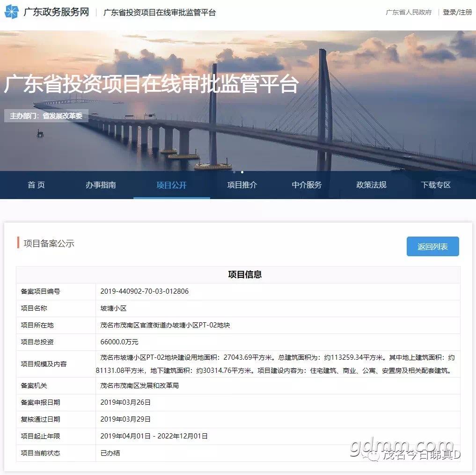This screenshot has height=475, width=476.
Task: Click the review date 2019年03月29日
Action: coord(125,419)
